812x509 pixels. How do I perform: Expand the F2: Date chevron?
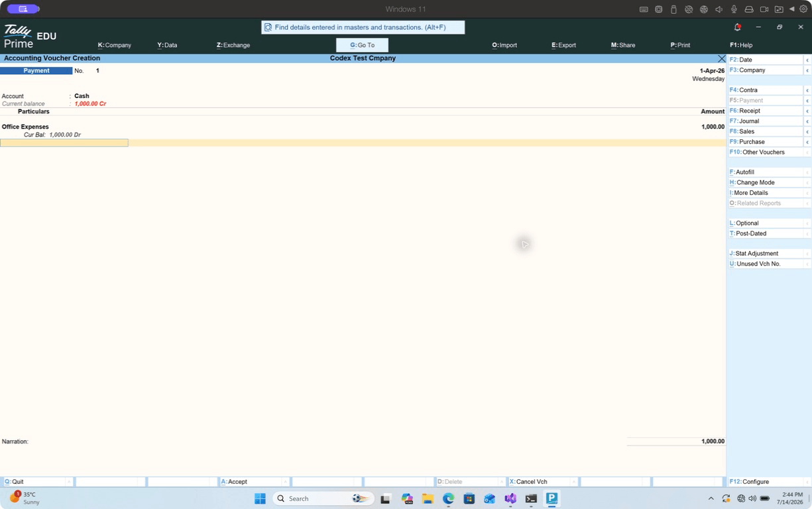point(807,60)
